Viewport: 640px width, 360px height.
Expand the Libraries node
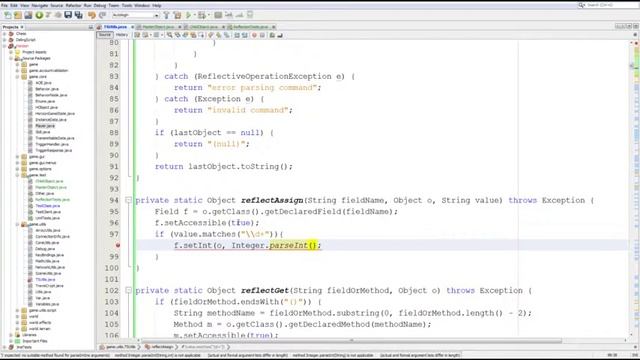tap(11, 335)
